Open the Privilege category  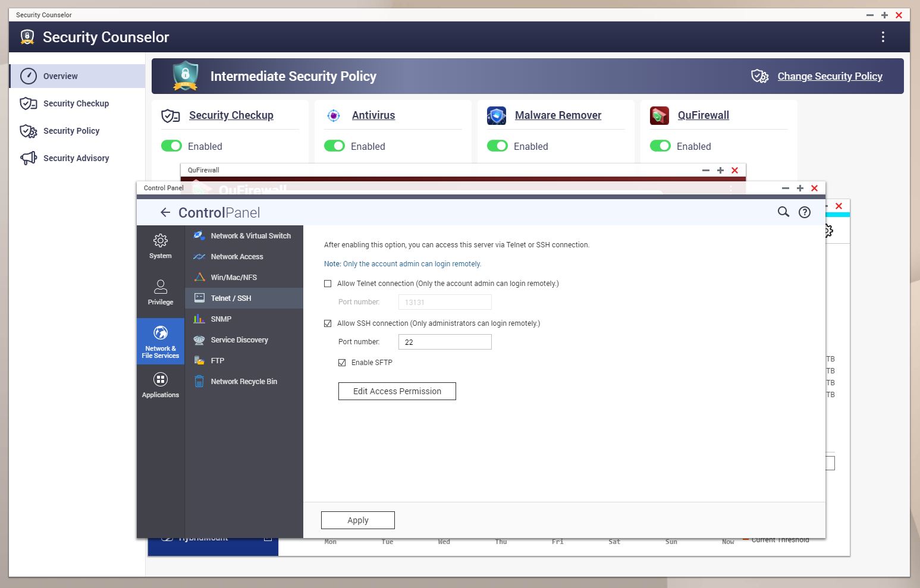pyautogui.click(x=160, y=293)
